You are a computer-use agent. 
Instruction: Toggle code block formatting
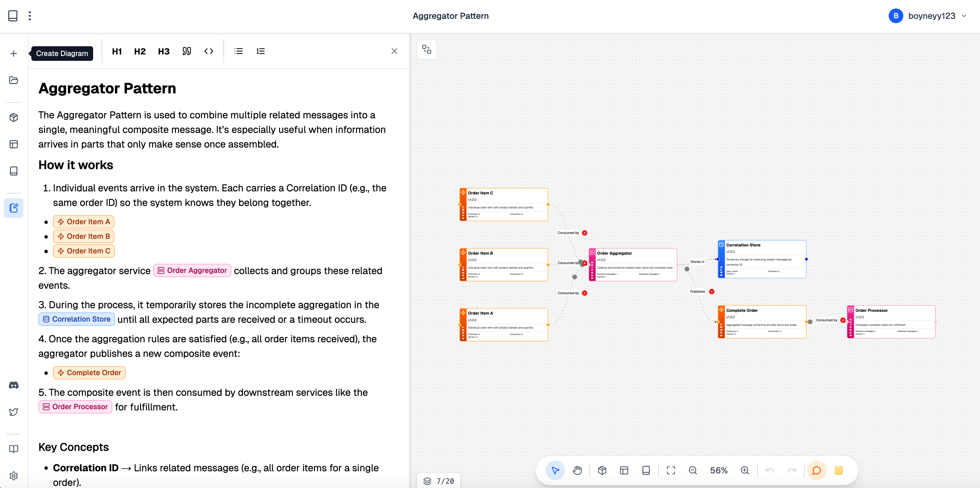[x=208, y=51]
